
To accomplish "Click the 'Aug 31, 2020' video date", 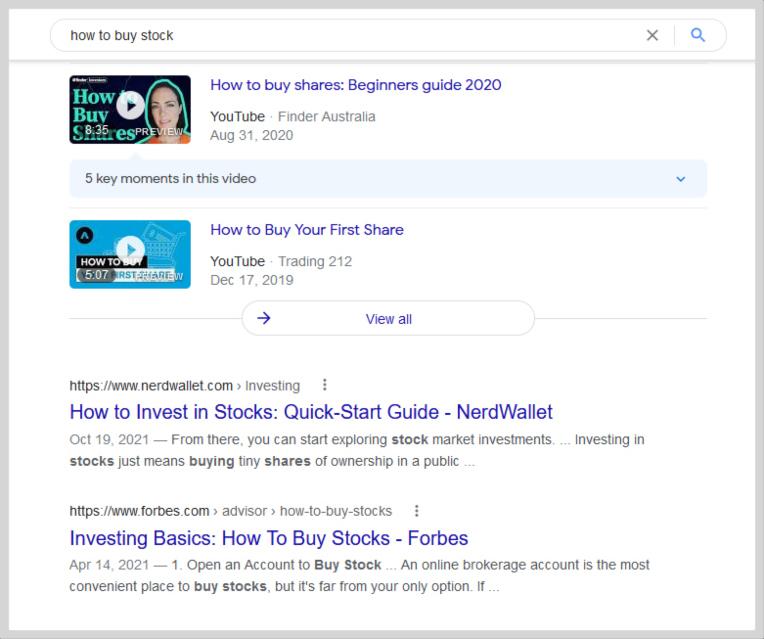I will (251, 135).
